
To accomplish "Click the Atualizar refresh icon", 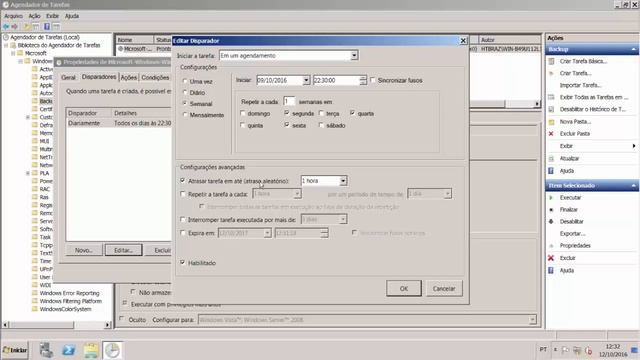I will [x=551, y=158].
